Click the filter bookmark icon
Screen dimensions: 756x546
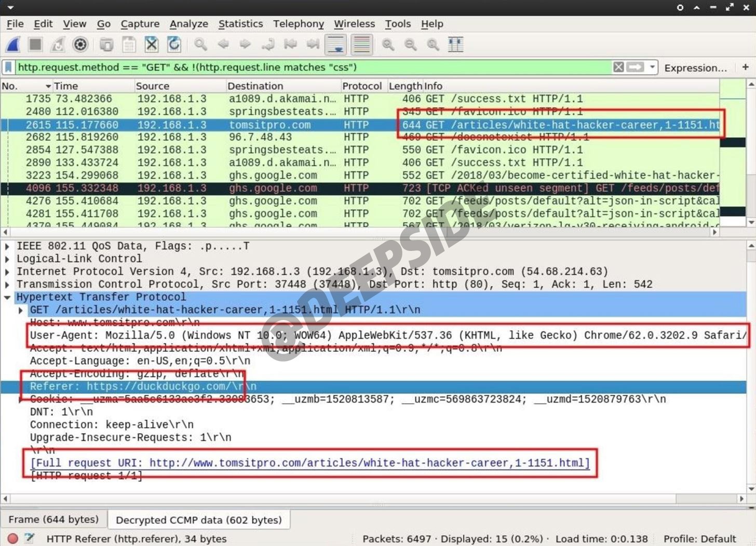click(8, 67)
